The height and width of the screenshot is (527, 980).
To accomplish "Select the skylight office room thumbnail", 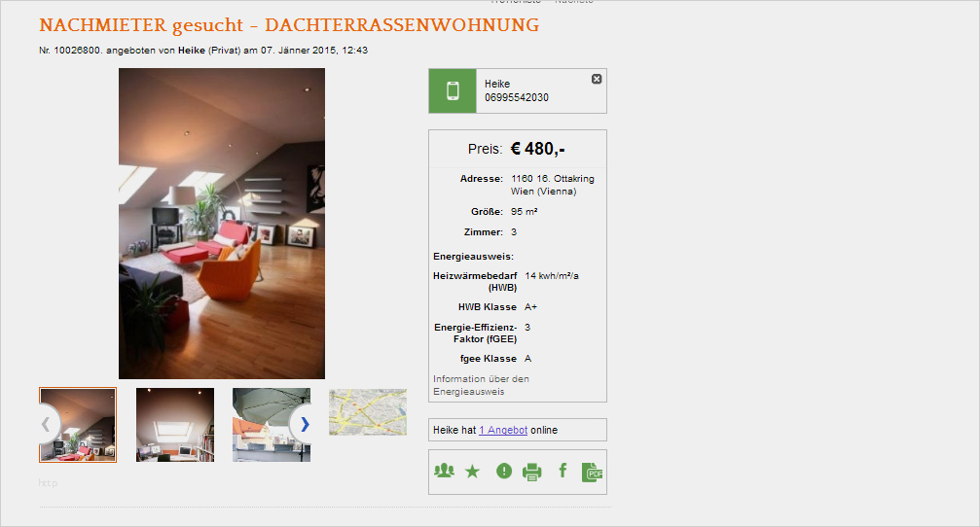I will point(175,425).
